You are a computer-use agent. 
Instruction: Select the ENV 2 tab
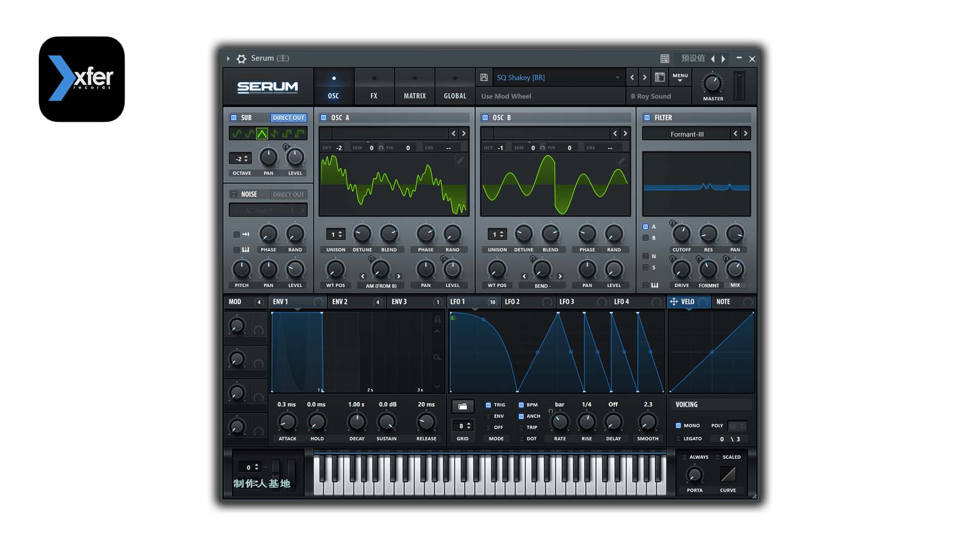click(x=356, y=302)
